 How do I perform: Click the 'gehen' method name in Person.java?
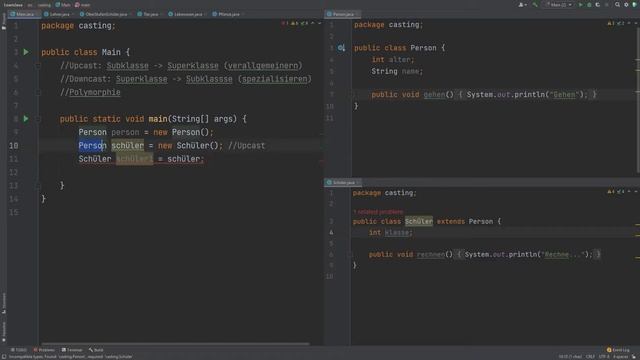tap(434, 95)
